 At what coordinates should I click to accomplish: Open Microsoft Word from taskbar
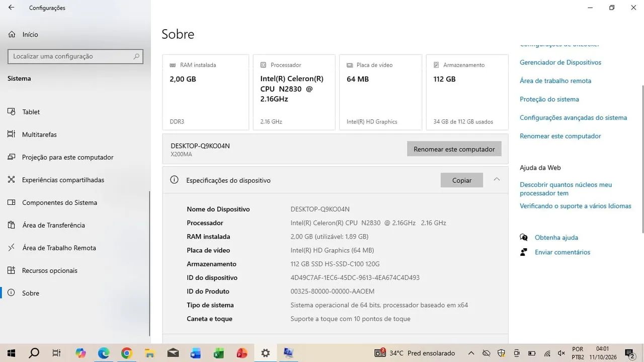pos(196,353)
